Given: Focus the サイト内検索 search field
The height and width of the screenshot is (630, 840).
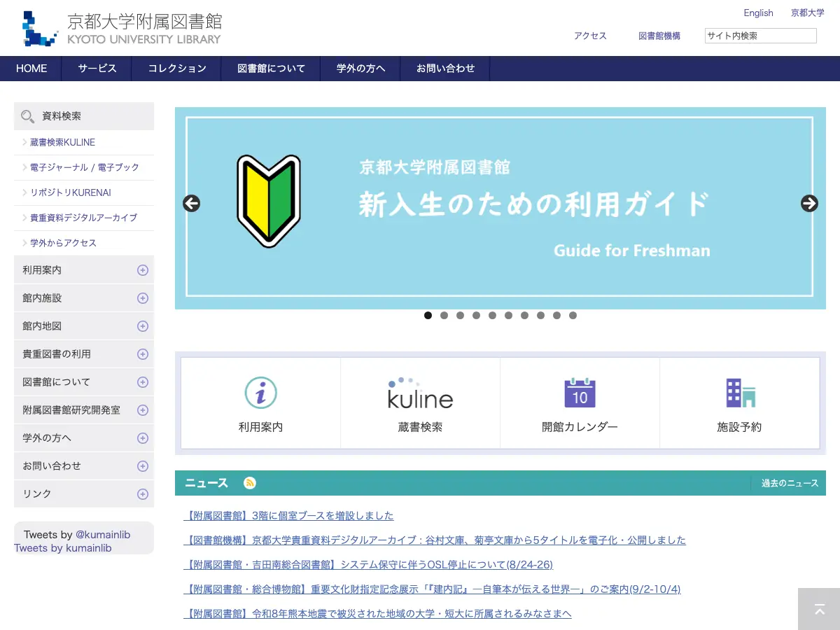Looking at the screenshot, I should 760,36.
